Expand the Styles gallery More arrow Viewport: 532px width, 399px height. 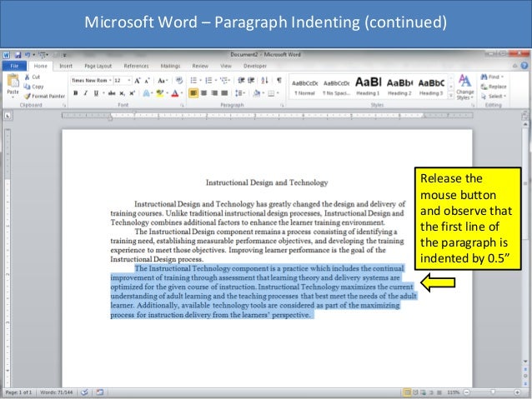coord(451,96)
